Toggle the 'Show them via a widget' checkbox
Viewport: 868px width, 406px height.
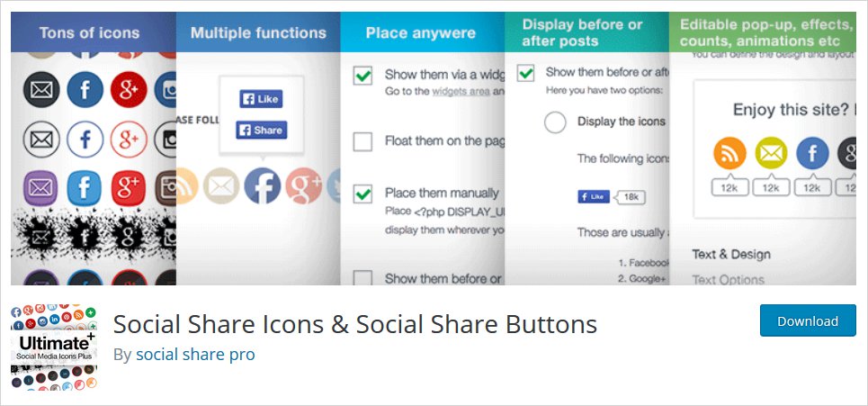coord(362,77)
